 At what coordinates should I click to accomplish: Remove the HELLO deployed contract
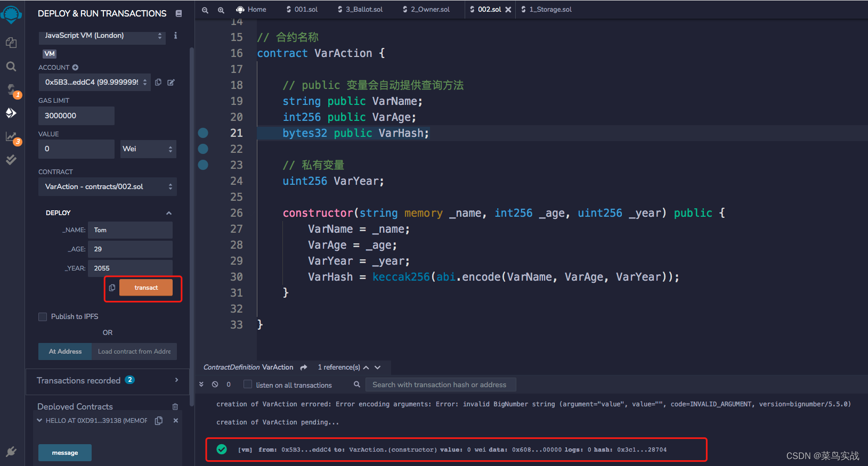(175, 421)
